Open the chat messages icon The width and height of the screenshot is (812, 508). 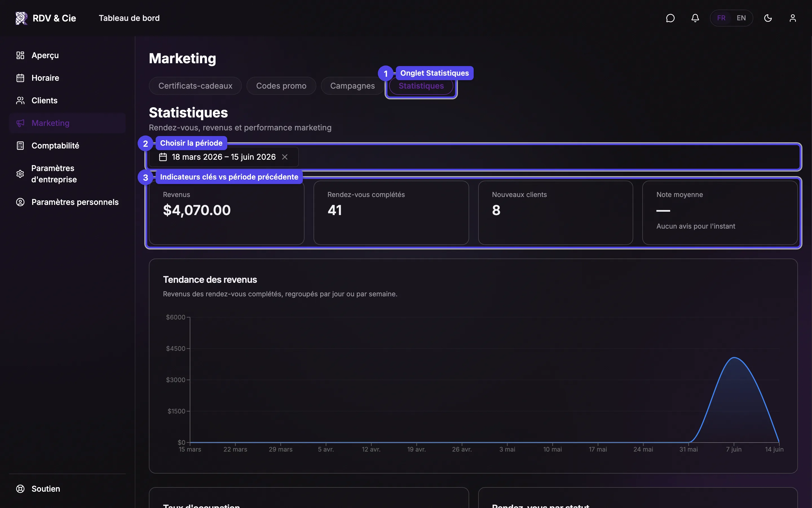[670, 18]
